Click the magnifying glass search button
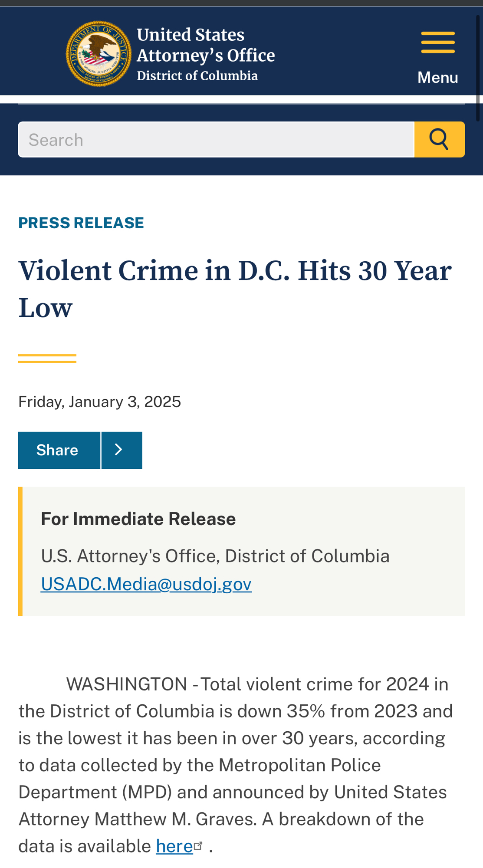Image resolution: width=483 pixels, height=868 pixels. (439, 139)
